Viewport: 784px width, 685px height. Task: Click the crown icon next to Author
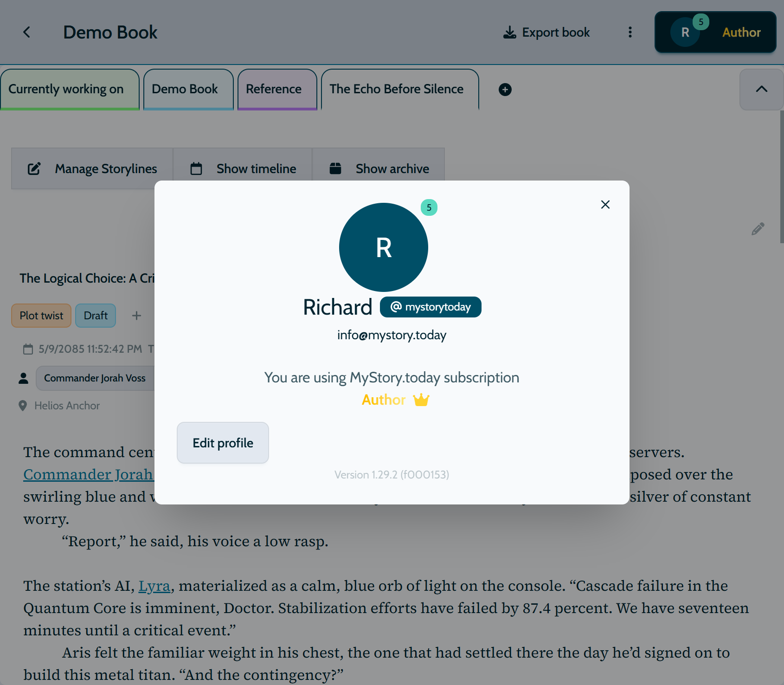tap(421, 400)
